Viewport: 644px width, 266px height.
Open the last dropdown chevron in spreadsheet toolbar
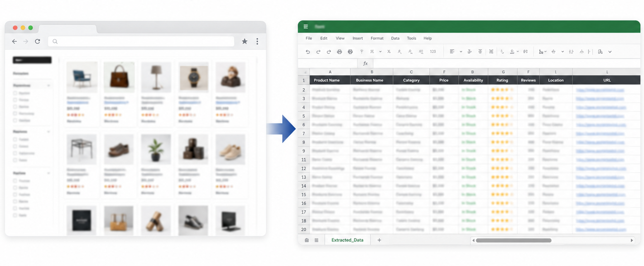click(x=610, y=52)
